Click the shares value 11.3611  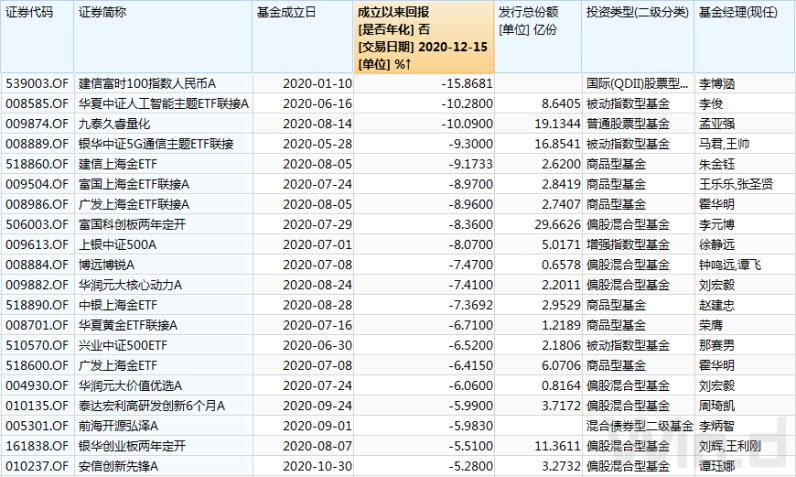pos(557,446)
